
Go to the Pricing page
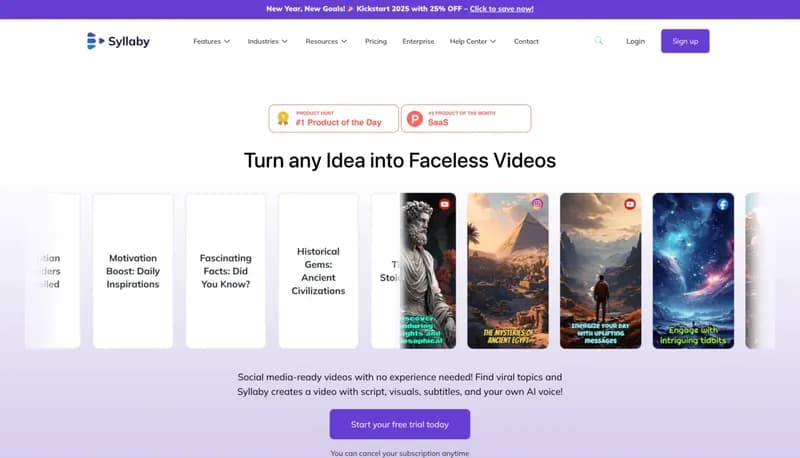tap(376, 41)
